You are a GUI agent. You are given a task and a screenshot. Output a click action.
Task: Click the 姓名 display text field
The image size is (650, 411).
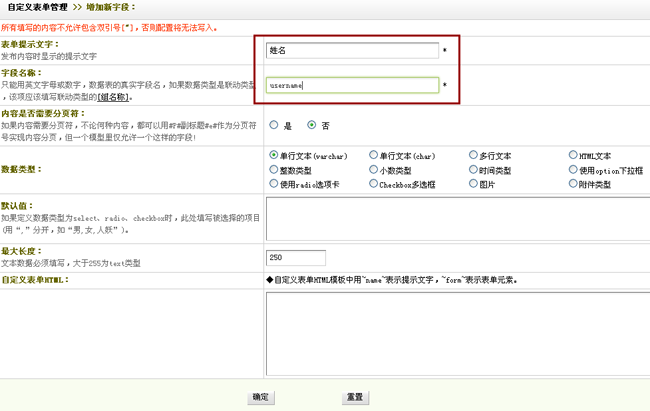(x=353, y=50)
